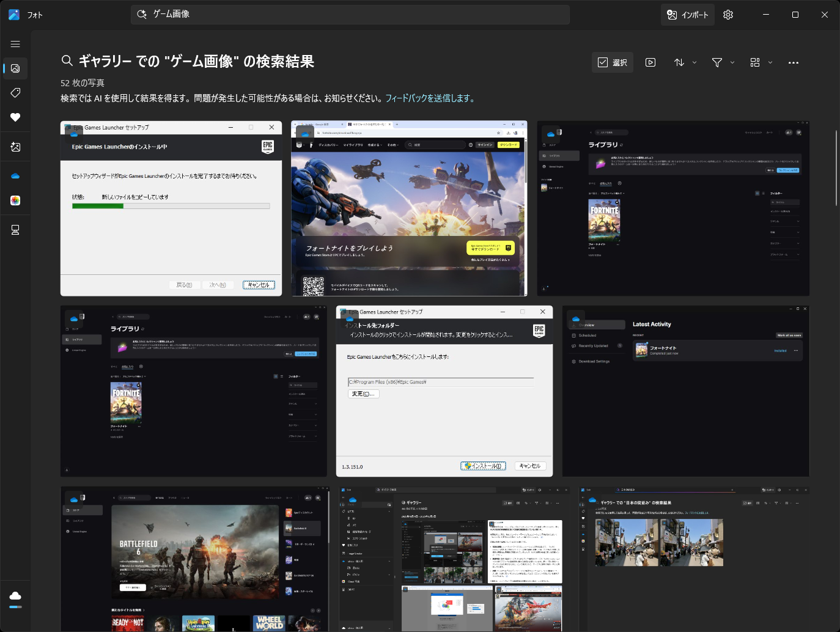Click the インポート button

coord(687,14)
